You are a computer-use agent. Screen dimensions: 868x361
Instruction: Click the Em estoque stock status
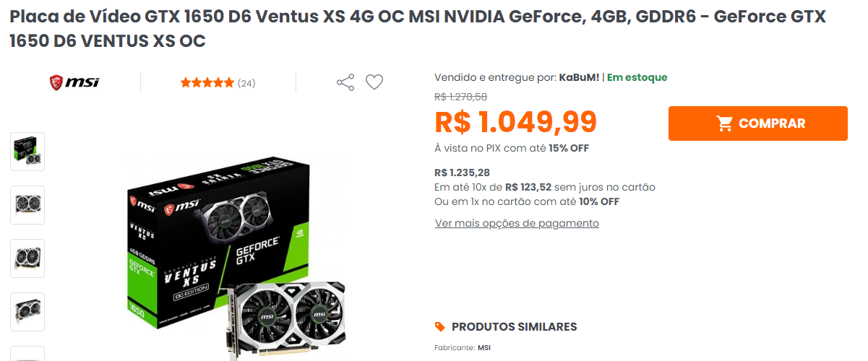point(637,77)
